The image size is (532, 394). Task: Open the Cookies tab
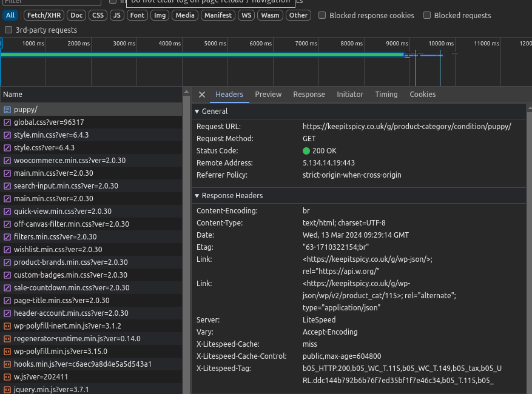[x=422, y=95]
